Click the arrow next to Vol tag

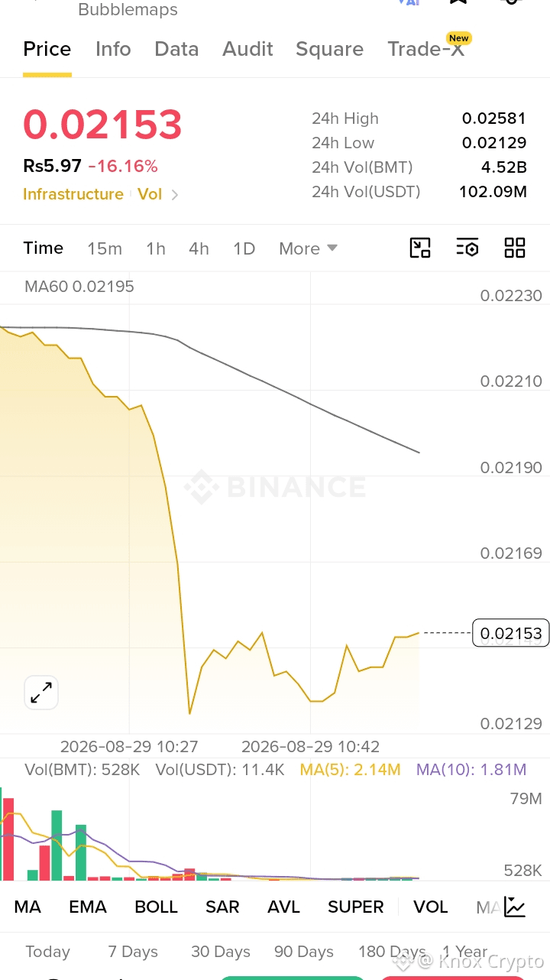click(175, 195)
